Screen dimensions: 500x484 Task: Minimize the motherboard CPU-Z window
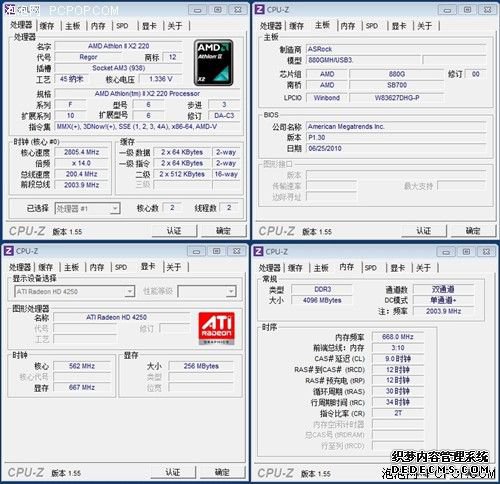pos(447,10)
